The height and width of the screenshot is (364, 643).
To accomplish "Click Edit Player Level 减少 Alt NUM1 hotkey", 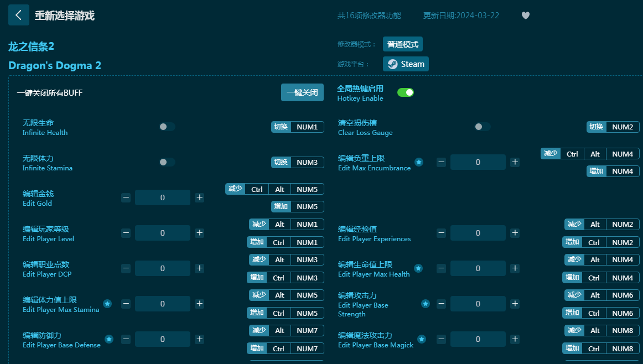I will click(287, 225).
